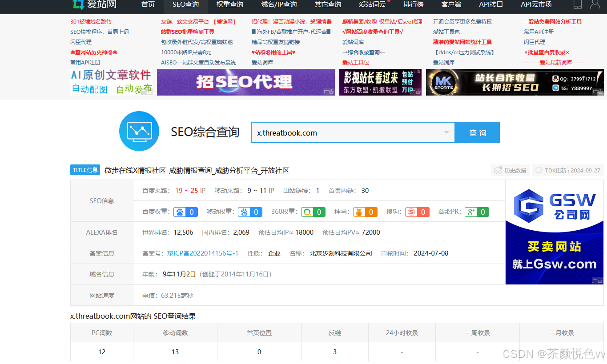Open GSW公司网 买卖网站 side ad
This screenshot has height=364, width=607.
click(555, 232)
